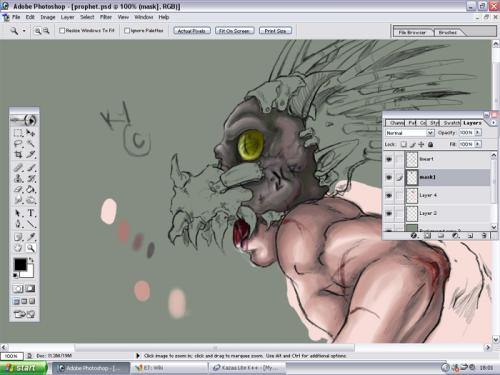Screen dimensions: 500x375
Task: Open the Windows Start button
Action: click(x=23, y=368)
